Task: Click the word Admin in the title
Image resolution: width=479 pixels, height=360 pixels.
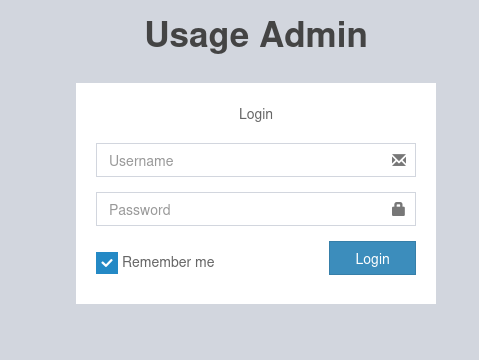Action: click(313, 35)
